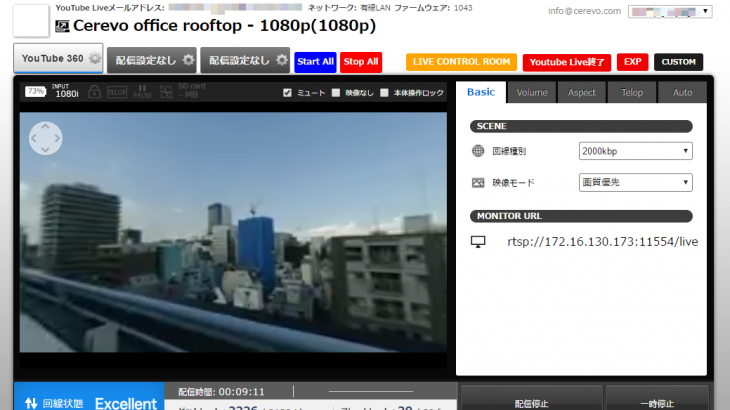Open YouTube 360 channel settings gear
The image size is (730, 410).
point(95,59)
